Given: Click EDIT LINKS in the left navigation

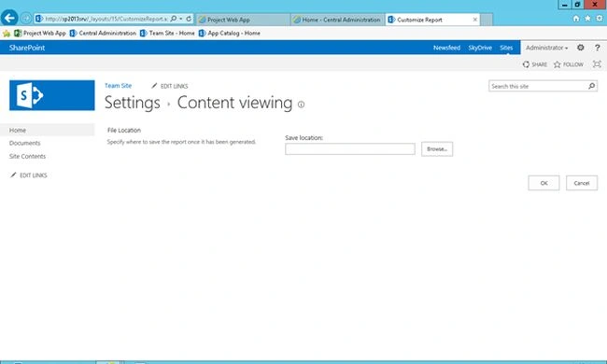Looking at the screenshot, I should click(29, 175).
